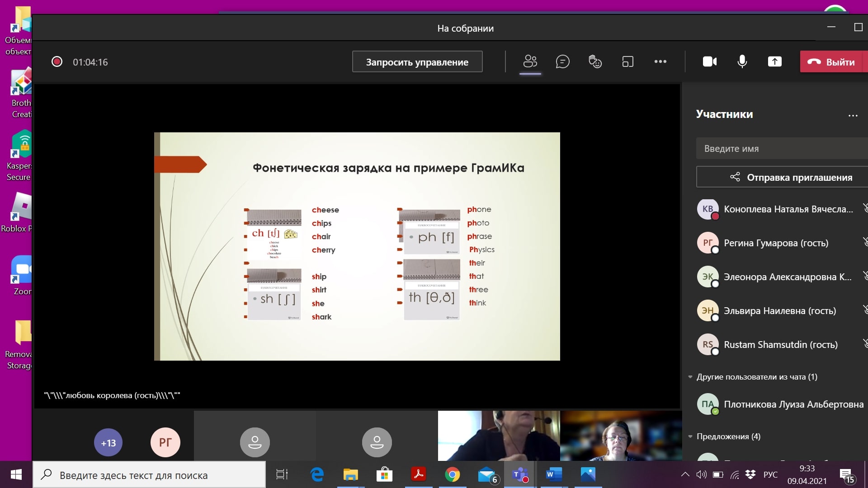
Task: Click the 'Введите имя' search field
Action: pyautogui.click(x=782, y=149)
